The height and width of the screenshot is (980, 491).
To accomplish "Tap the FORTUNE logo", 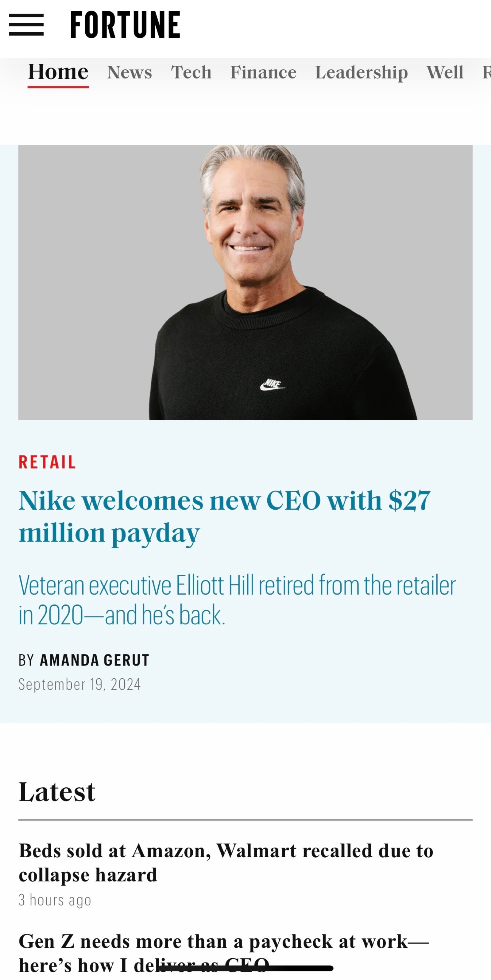I will coord(125,25).
